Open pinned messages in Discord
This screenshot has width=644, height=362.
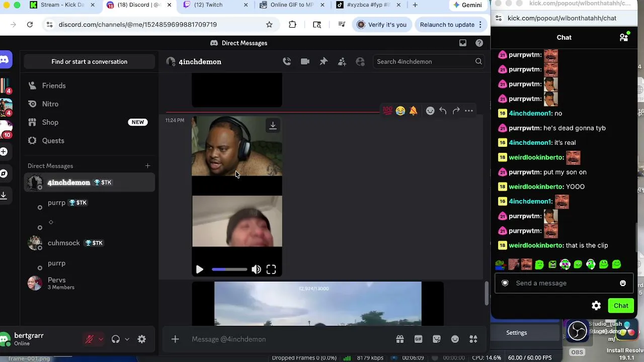point(324,61)
